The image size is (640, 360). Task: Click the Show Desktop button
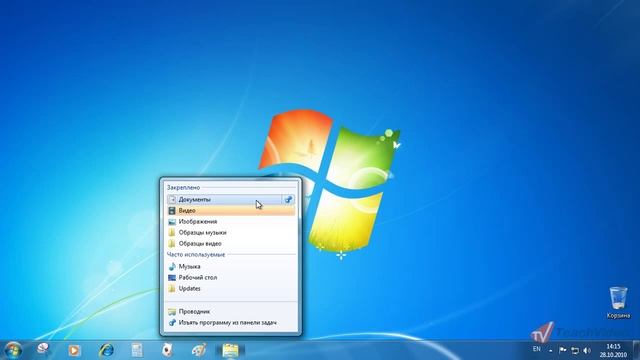(636, 350)
